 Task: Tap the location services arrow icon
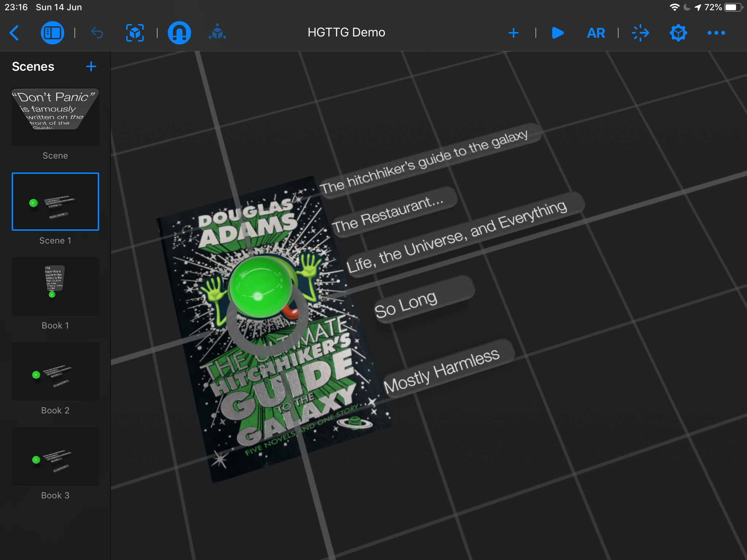(x=698, y=7)
